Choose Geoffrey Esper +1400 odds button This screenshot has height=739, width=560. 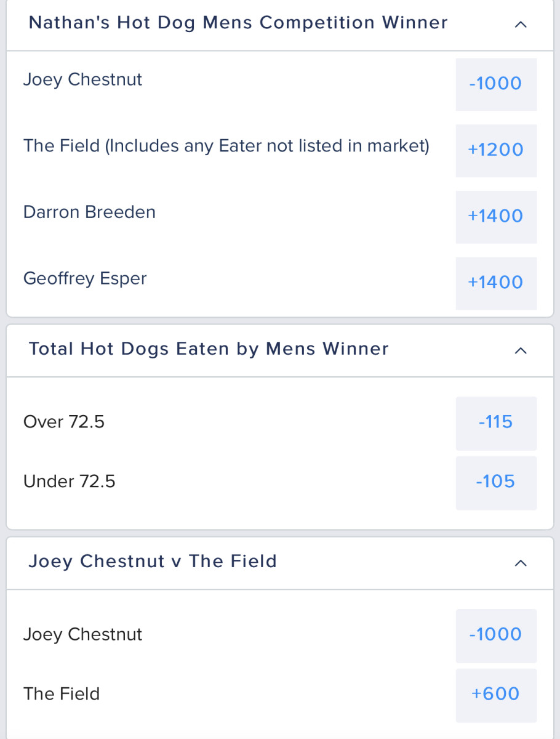coord(496,283)
